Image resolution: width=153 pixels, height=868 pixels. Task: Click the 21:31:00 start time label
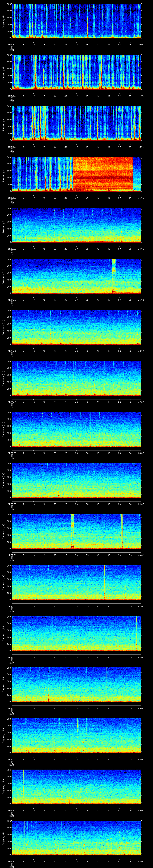point(12,147)
